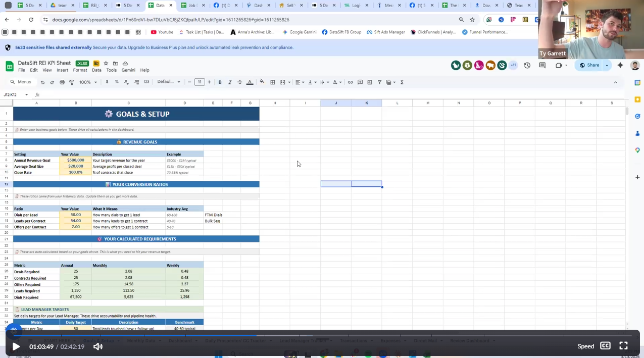Image resolution: width=644 pixels, height=358 pixels.
Task: Open the Speed setting of the video
Action: tap(586, 346)
